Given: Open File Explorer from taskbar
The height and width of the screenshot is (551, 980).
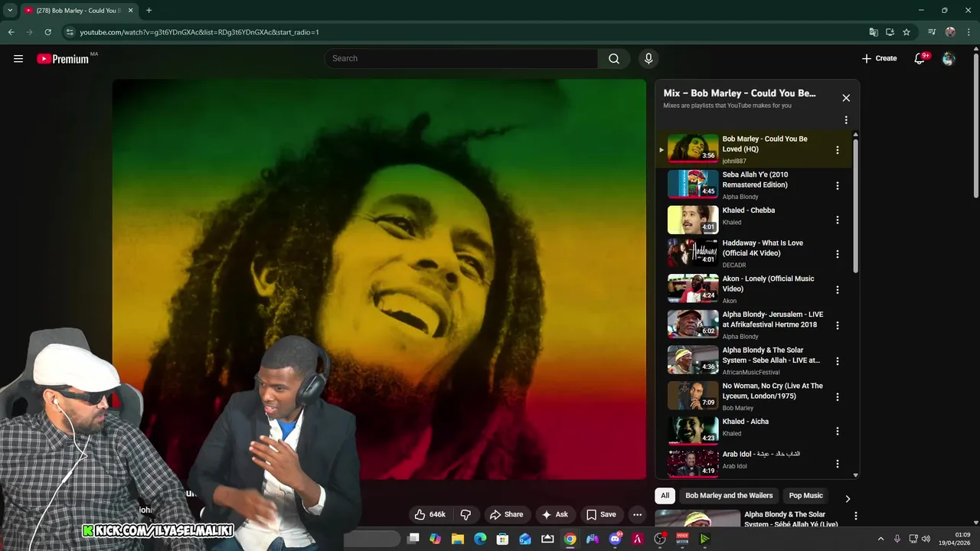Looking at the screenshot, I should click(458, 539).
